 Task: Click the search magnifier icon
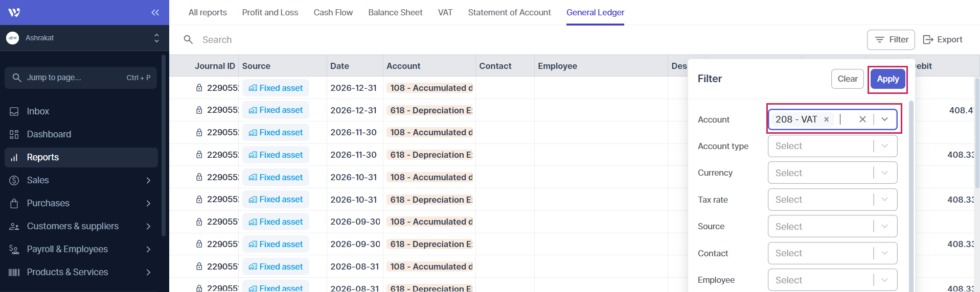tap(188, 40)
